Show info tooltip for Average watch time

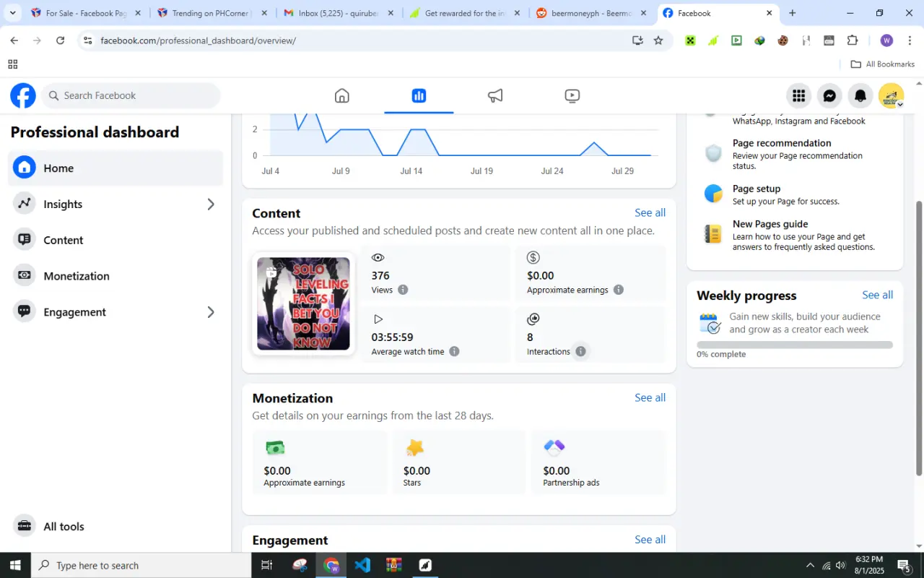pyautogui.click(x=454, y=351)
